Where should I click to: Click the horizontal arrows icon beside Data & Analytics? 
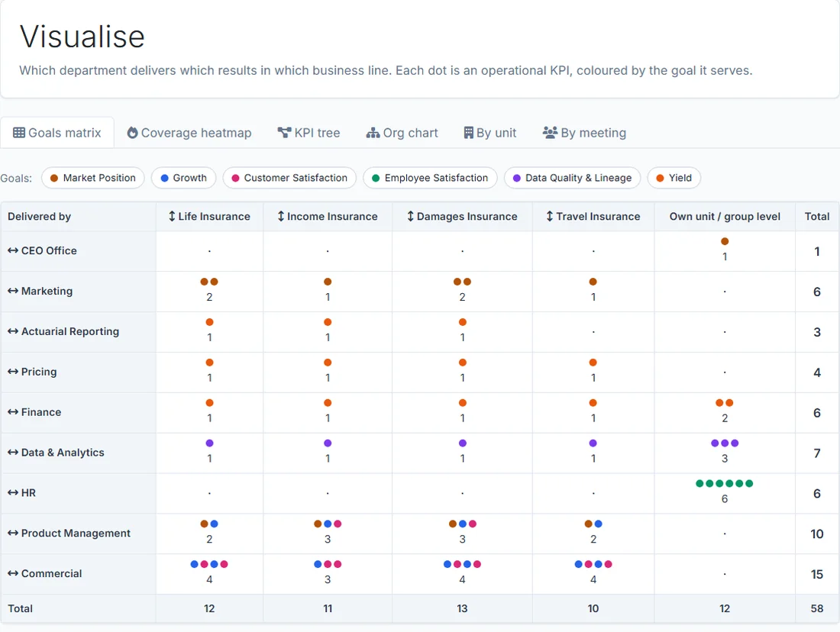(13, 453)
